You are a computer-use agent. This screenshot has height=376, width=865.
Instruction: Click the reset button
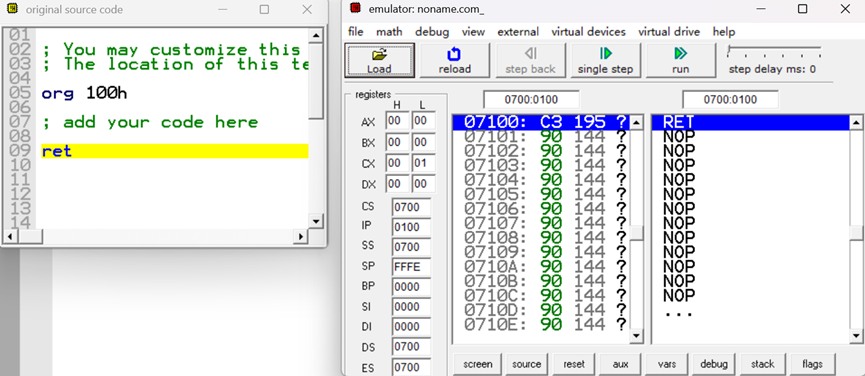[x=574, y=364]
